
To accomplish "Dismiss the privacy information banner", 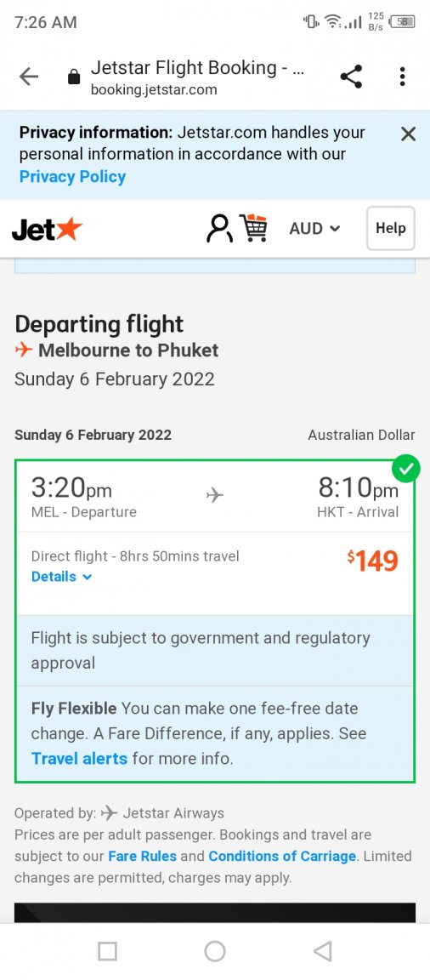I will (408, 134).
